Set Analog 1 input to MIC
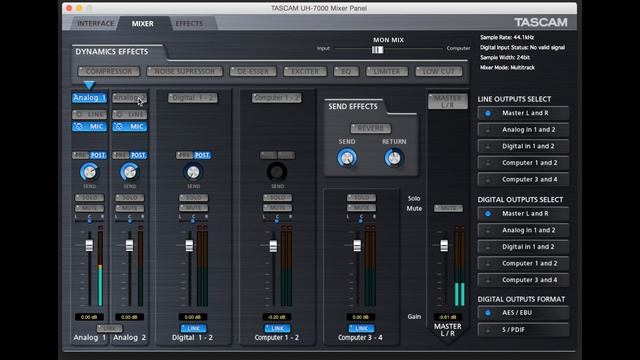 [89, 127]
